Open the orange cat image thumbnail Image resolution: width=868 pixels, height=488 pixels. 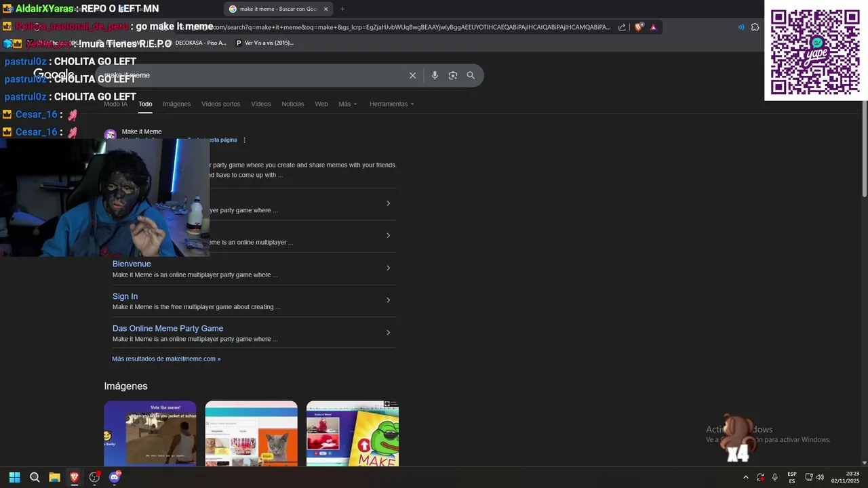pyautogui.click(x=251, y=434)
